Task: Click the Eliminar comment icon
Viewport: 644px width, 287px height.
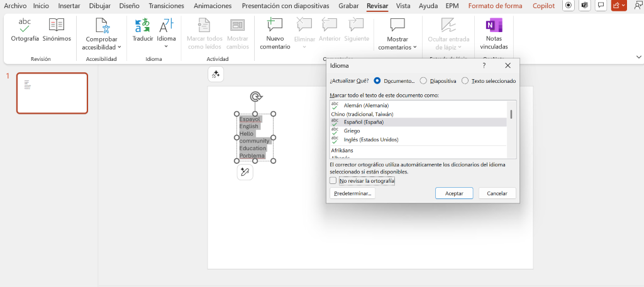Action: pos(304,24)
